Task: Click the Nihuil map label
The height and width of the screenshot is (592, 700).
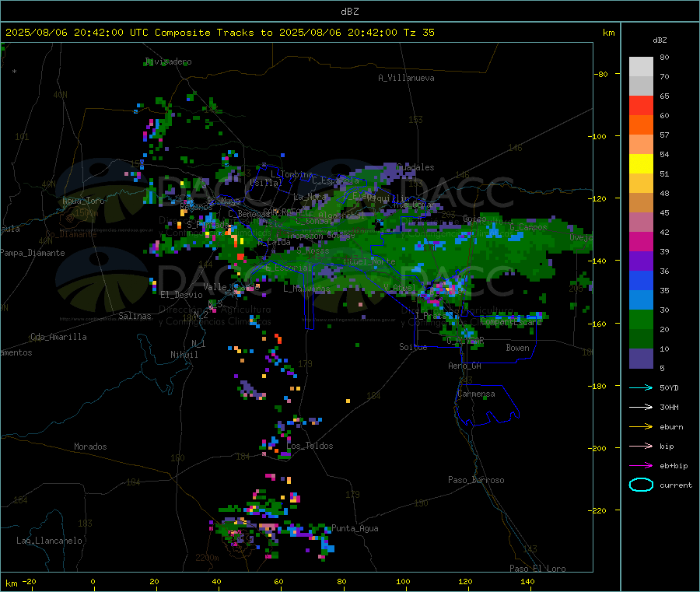Action: point(184,355)
